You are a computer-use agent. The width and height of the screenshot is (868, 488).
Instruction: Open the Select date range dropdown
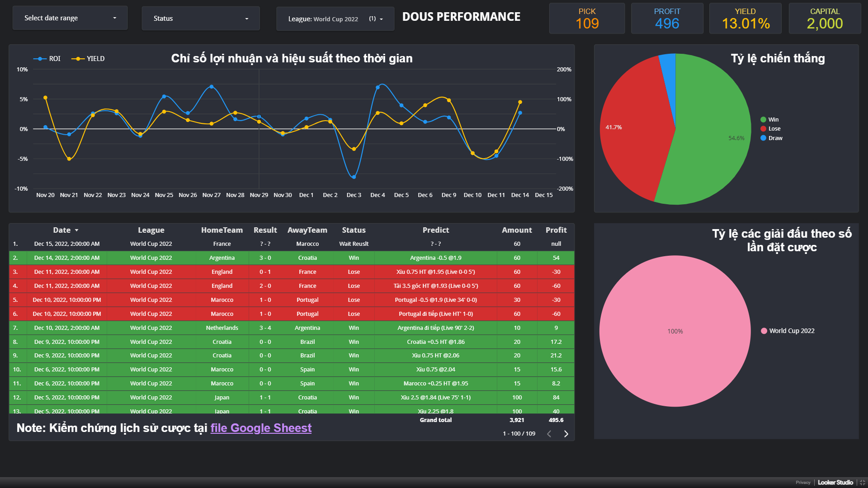[70, 18]
